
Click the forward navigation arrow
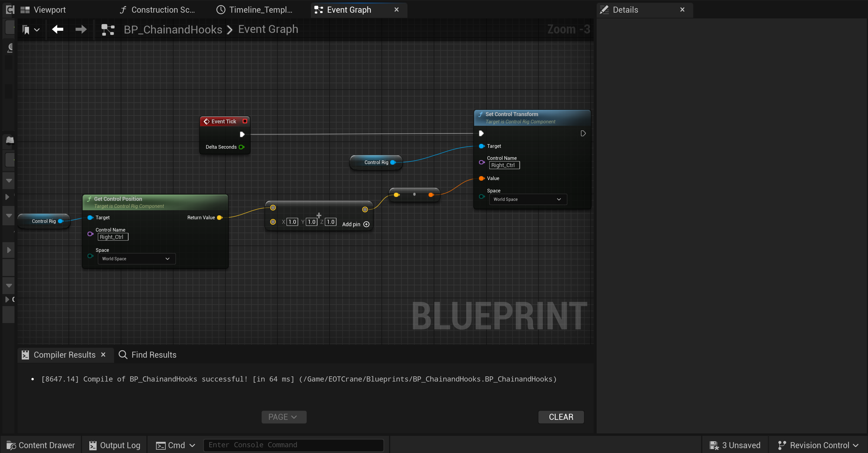(x=81, y=29)
